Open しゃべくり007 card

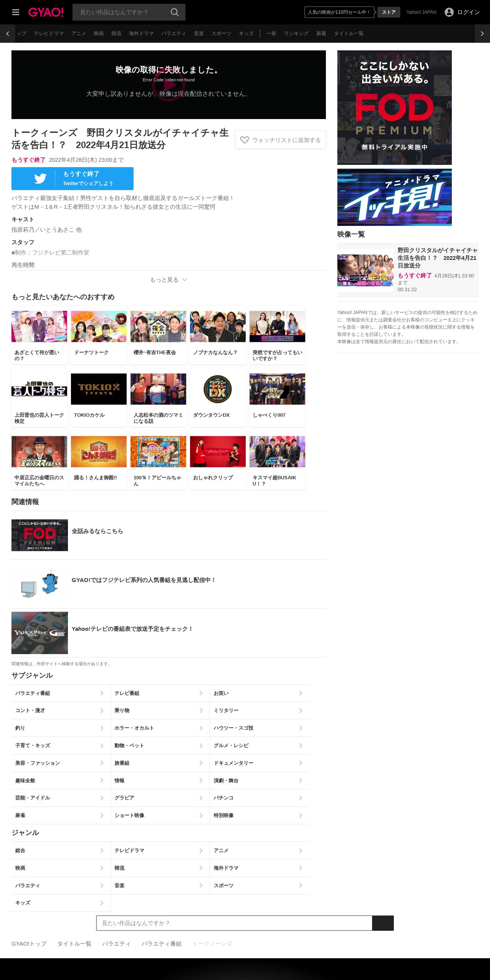click(x=277, y=398)
